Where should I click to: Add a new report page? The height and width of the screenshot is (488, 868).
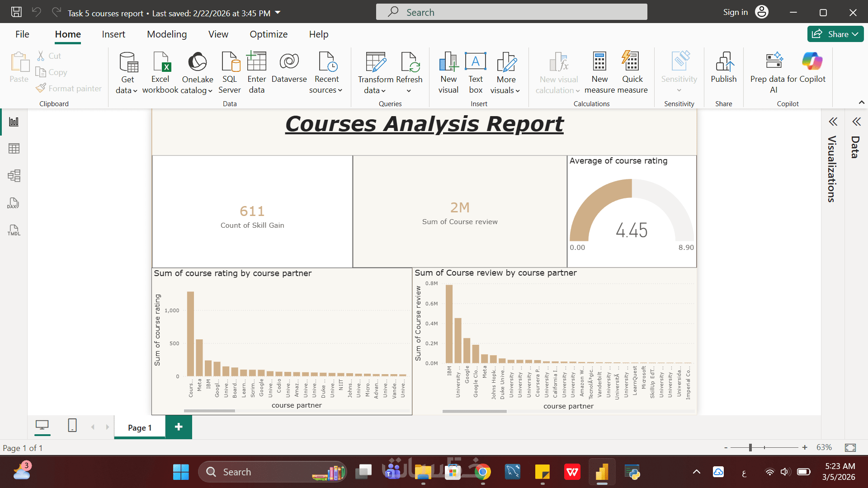pos(179,427)
